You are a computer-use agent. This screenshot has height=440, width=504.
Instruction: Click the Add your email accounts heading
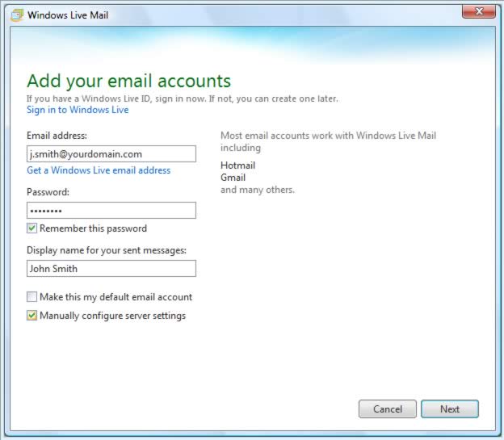pyautogui.click(x=129, y=81)
